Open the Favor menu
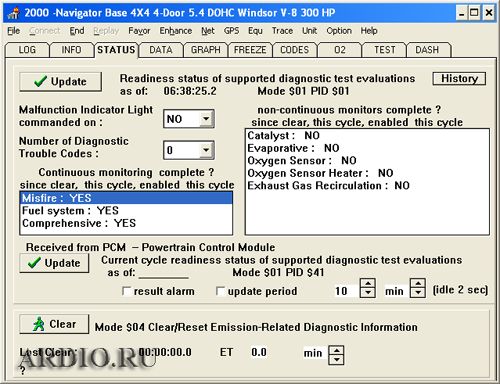 pyautogui.click(x=139, y=31)
